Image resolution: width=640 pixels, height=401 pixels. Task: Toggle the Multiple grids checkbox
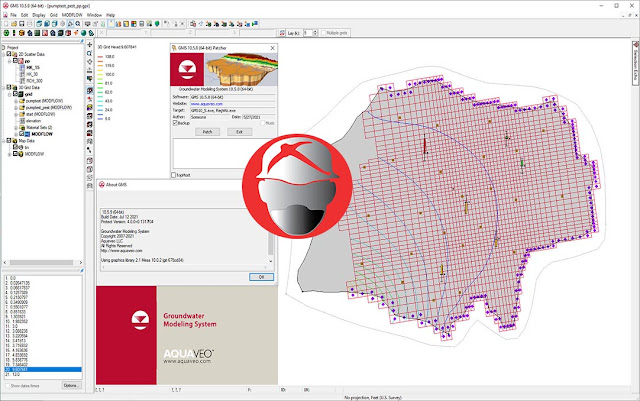[323, 33]
